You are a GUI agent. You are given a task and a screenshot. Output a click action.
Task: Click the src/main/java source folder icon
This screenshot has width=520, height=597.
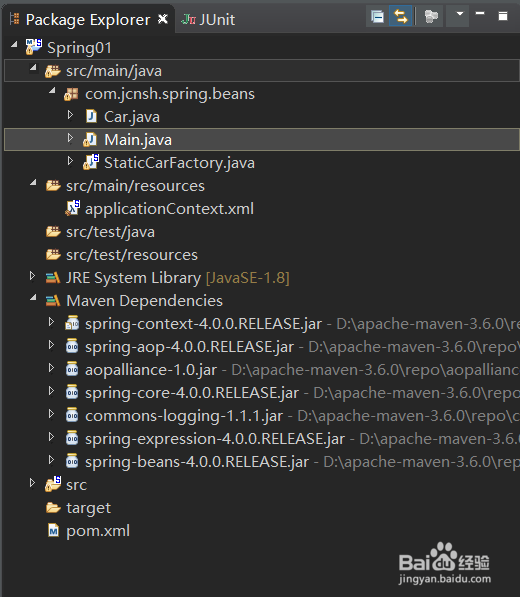point(53,71)
